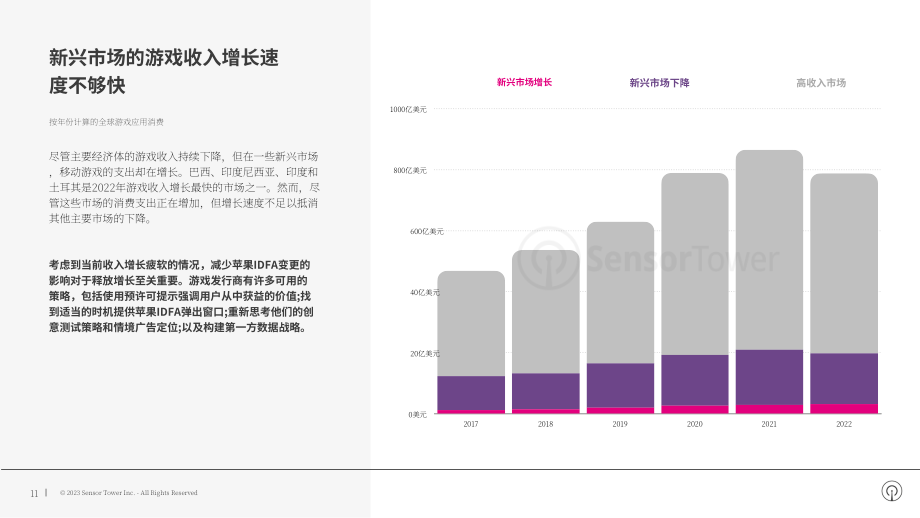The width and height of the screenshot is (920, 518).
Task: Click the gray bar segment for 2022
Action: (x=844, y=263)
